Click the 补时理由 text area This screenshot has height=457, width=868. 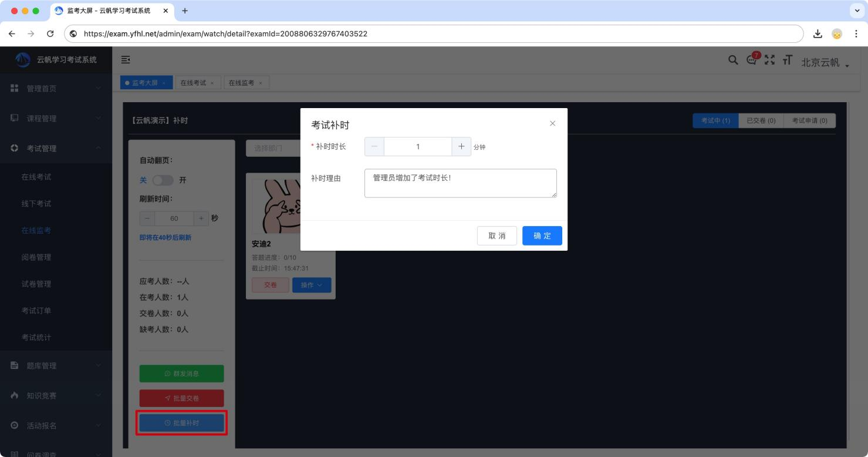coord(460,183)
